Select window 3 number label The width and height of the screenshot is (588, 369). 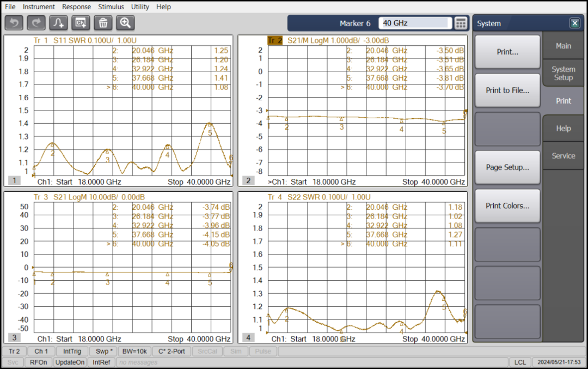tap(15, 337)
